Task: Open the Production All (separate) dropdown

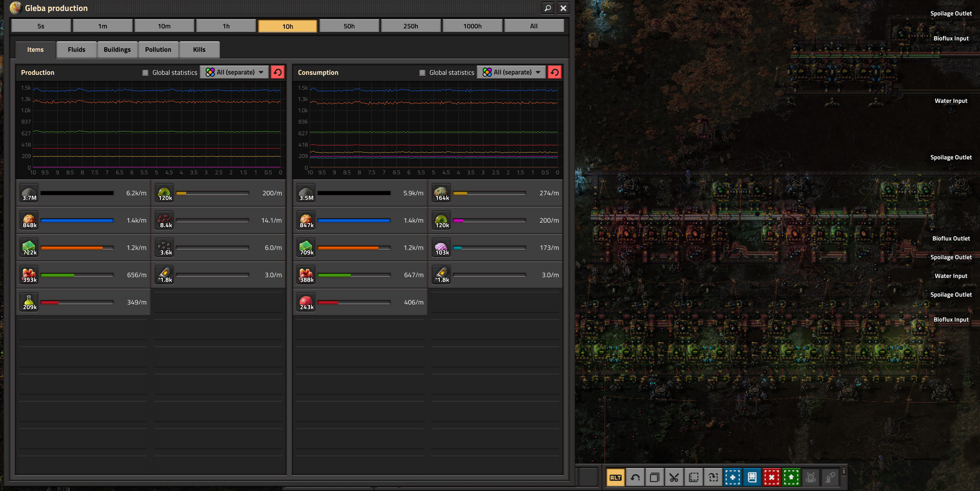Action: tap(234, 72)
